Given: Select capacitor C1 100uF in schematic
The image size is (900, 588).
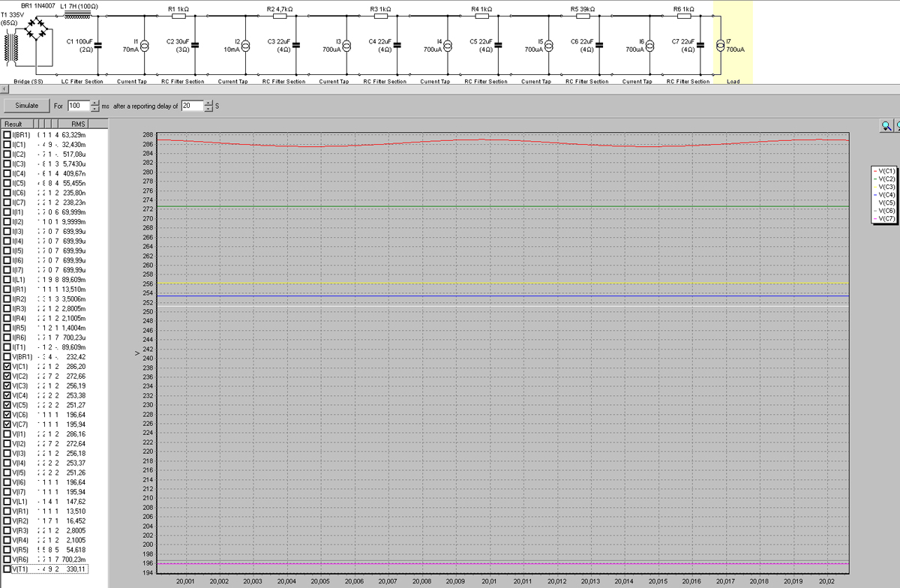Looking at the screenshot, I should point(97,45).
